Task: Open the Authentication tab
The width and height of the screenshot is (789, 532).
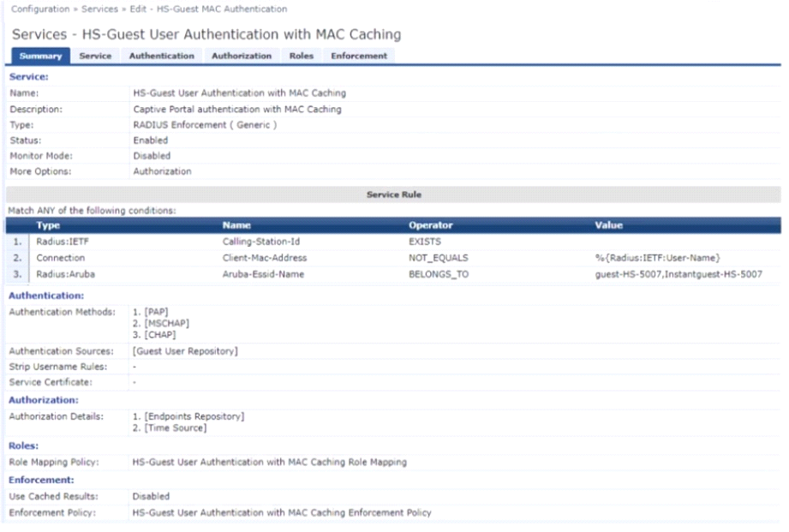Action: (x=162, y=56)
